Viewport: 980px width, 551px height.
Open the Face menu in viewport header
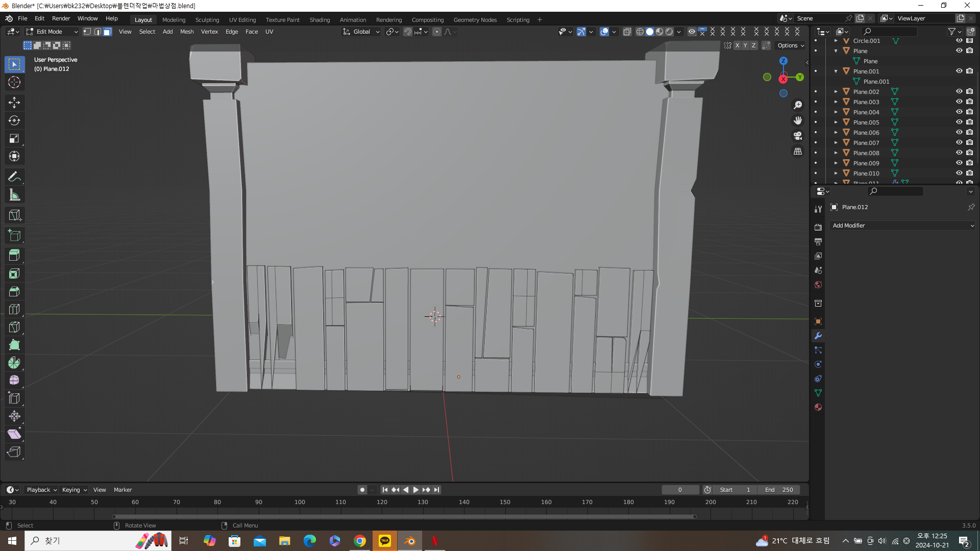coord(252,32)
